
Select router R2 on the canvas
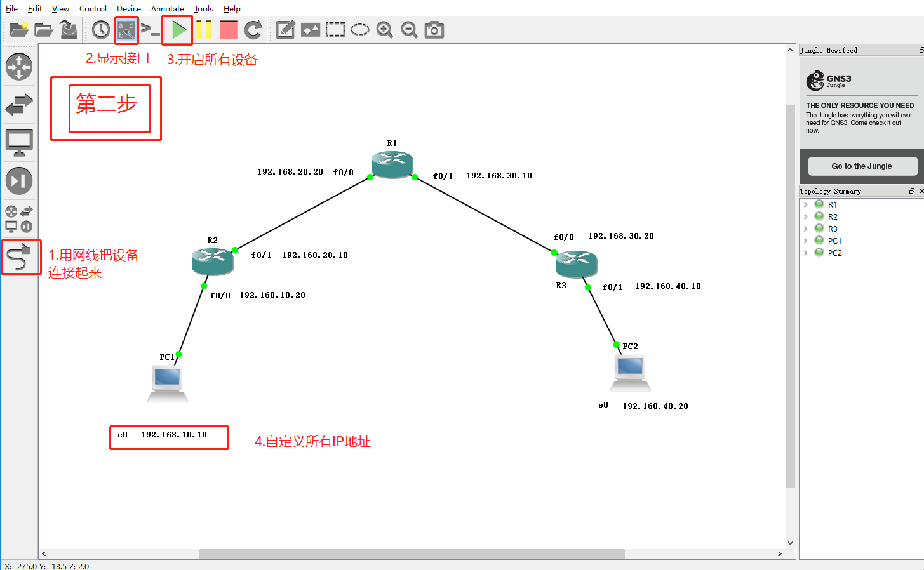(213, 262)
